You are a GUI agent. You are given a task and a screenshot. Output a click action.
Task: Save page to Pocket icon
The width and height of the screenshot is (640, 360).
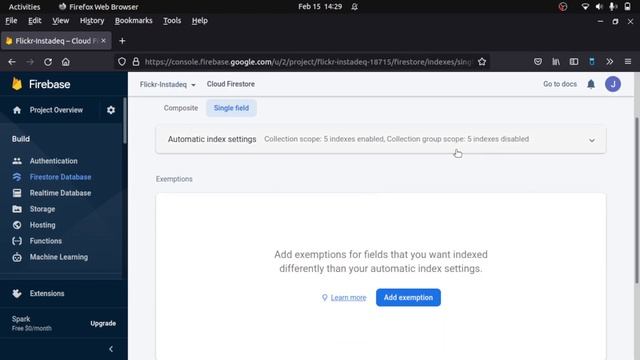click(538, 62)
